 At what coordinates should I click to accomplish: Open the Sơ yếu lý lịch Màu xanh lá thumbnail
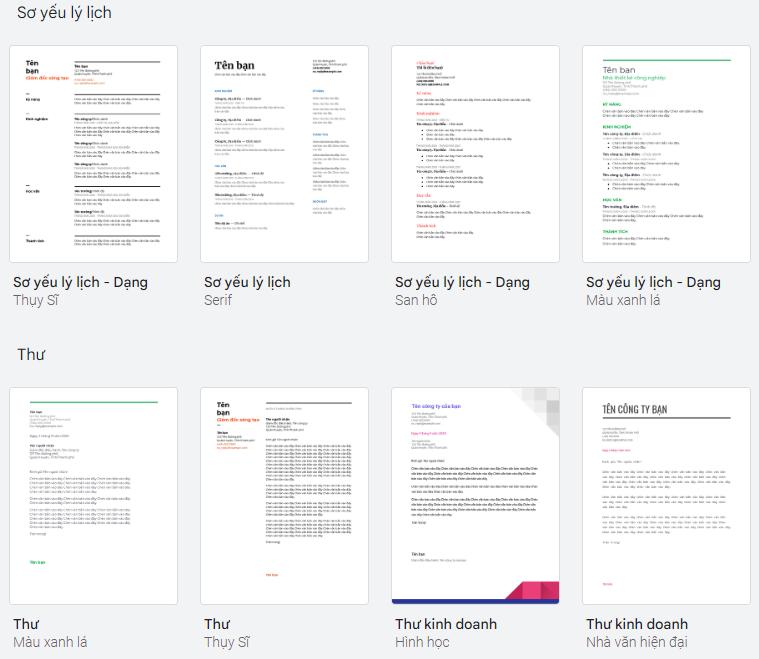click(x=667, y=154)
